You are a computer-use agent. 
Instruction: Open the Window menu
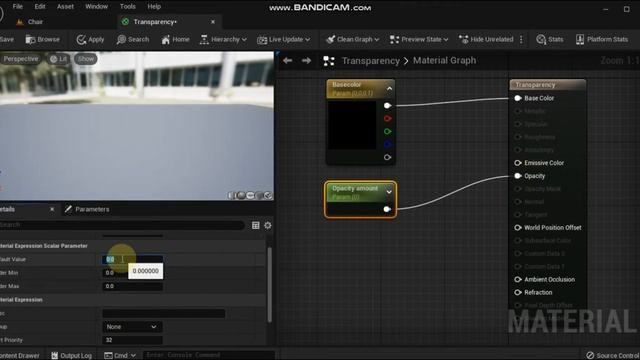(96, 7)
